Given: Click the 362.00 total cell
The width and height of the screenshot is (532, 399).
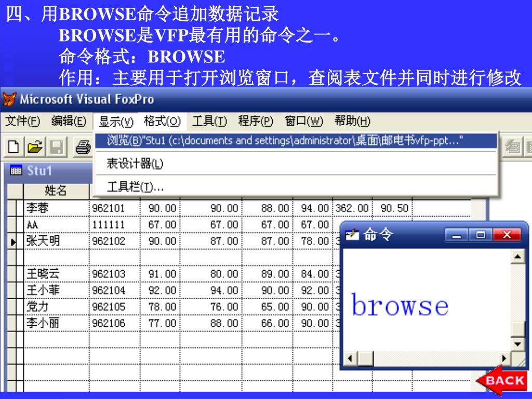Looking at the screenshot, I should click(x=352, y=208).
